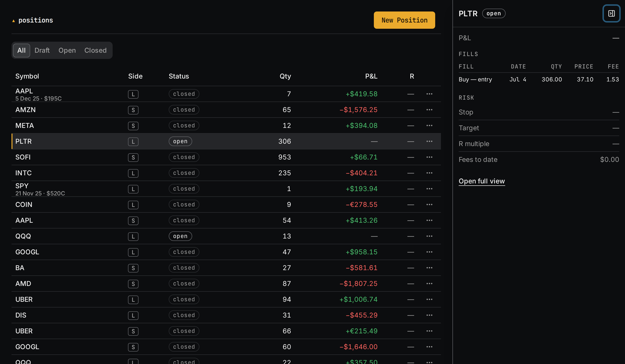
Task: Click the 37.10 fill price
Action: [585, 80]
